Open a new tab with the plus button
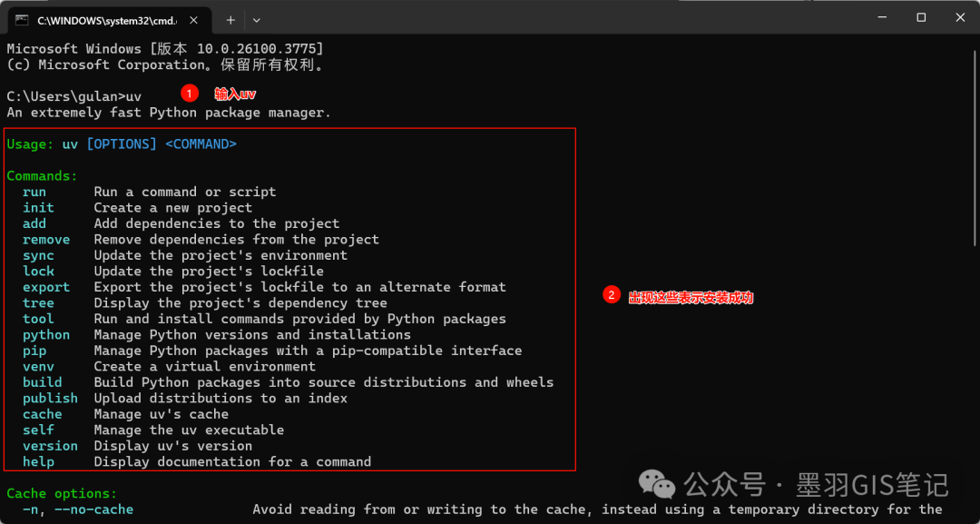This screenshot has height=524, width=980. click(x=230, y=19)
